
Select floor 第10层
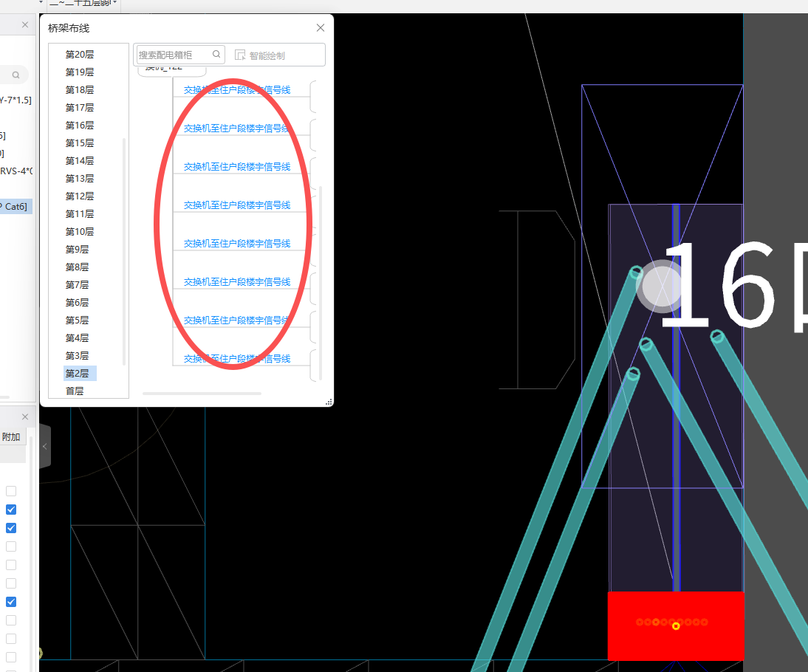80,232
